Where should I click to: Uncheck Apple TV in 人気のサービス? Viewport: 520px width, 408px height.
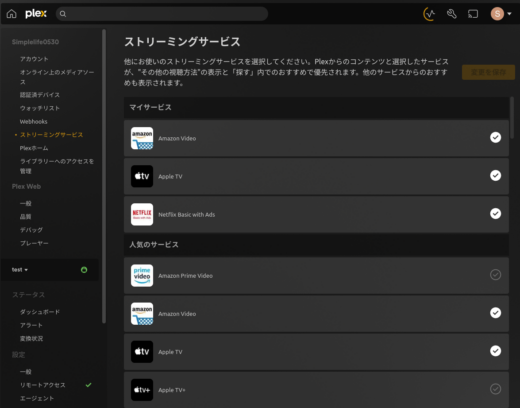496,351
